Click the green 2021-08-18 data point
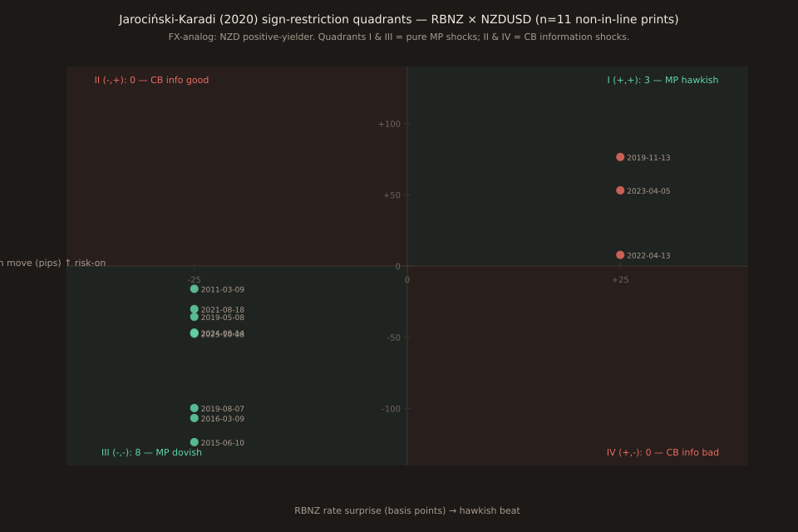 point(194,309)
